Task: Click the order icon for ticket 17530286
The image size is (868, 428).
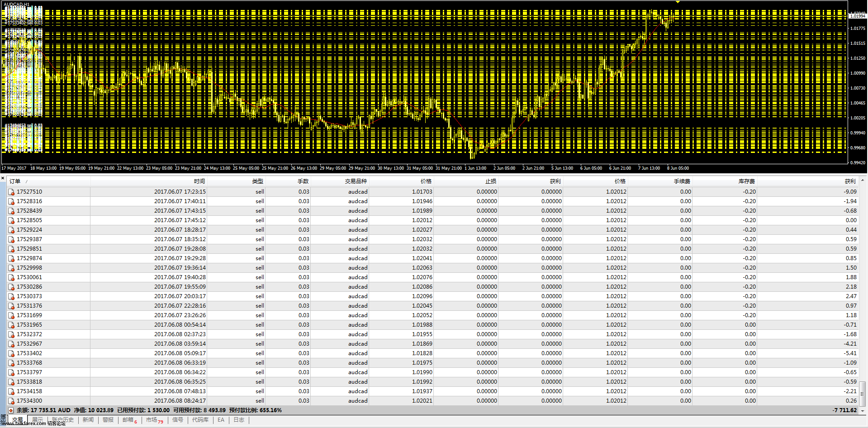Action: point(11,287)
